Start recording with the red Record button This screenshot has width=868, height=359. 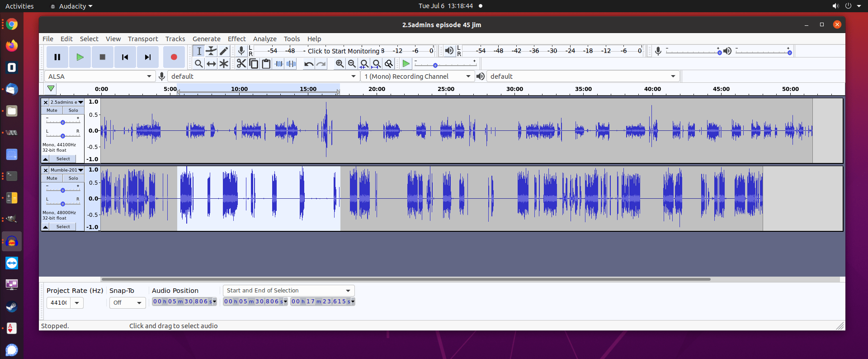click(174, 57)
